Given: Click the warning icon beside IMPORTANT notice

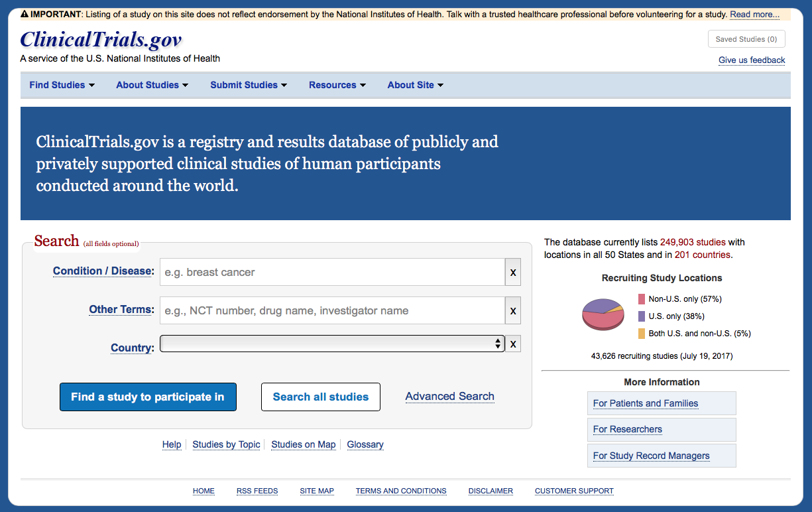Looking at the screenshot, I should pyautogui.click(x=25, y=14).
